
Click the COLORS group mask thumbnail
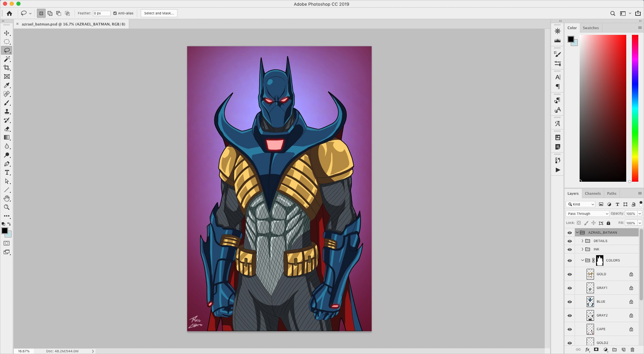pyautogui.click(x=600, y=260)
